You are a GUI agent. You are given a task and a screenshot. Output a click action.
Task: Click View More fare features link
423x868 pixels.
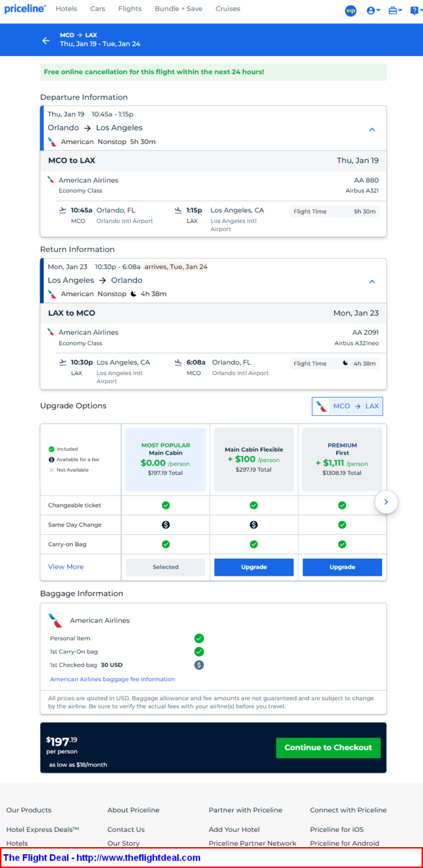tap(66, 567)
